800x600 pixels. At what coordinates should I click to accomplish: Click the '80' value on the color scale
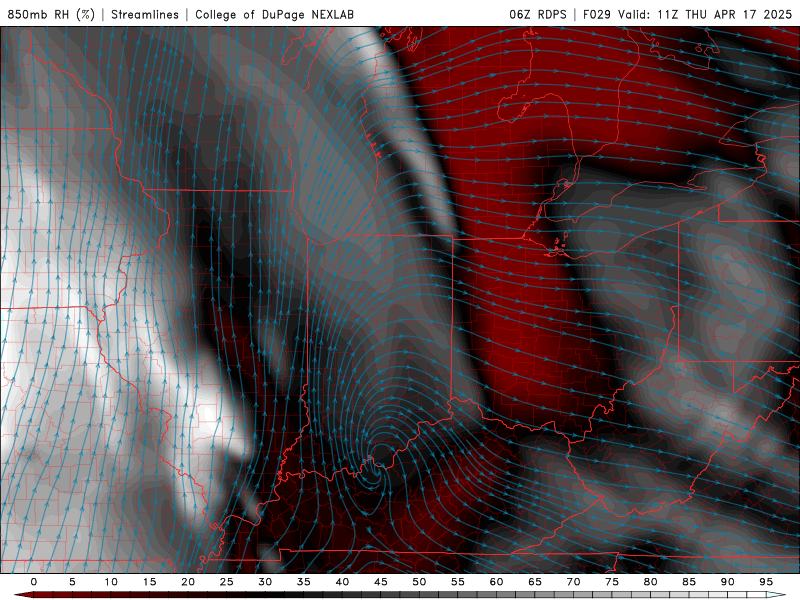(650, 582)
